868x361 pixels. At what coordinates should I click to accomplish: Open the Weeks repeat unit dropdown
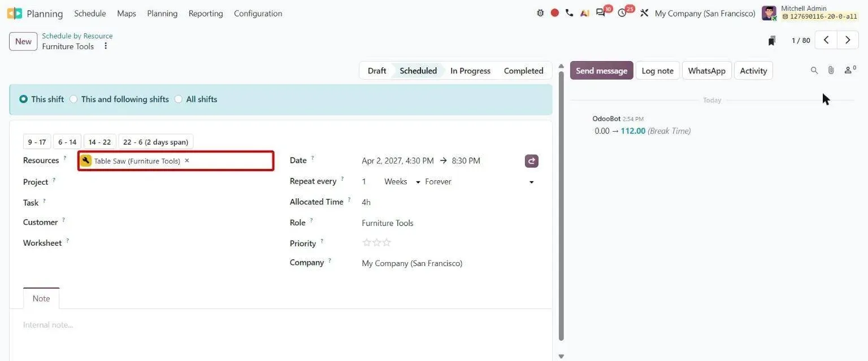click(x=402, y=182)
